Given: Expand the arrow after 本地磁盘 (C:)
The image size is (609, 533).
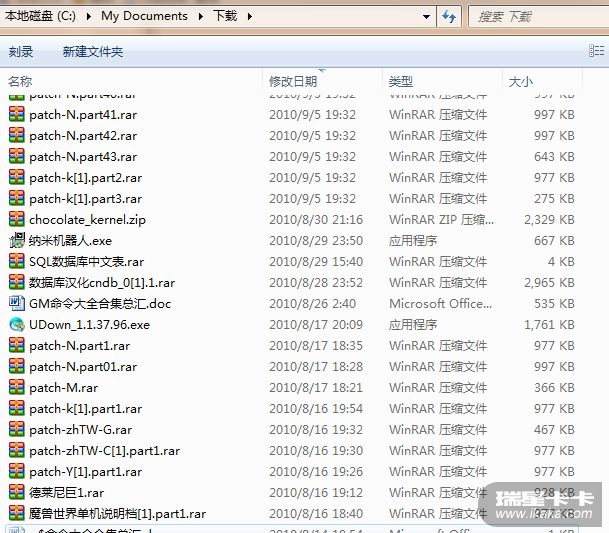Looking at the screenshot, I should 89,16.
